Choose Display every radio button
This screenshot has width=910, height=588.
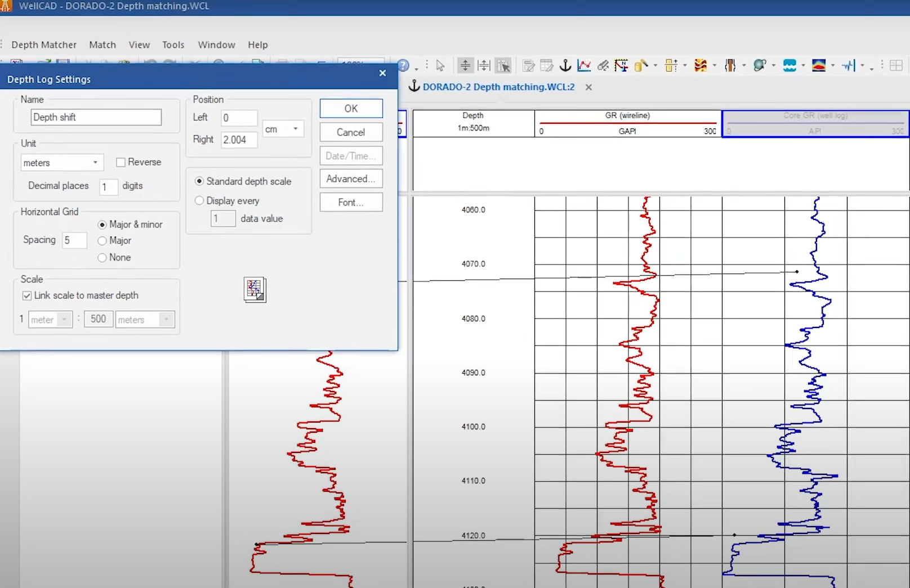point(199,200)
